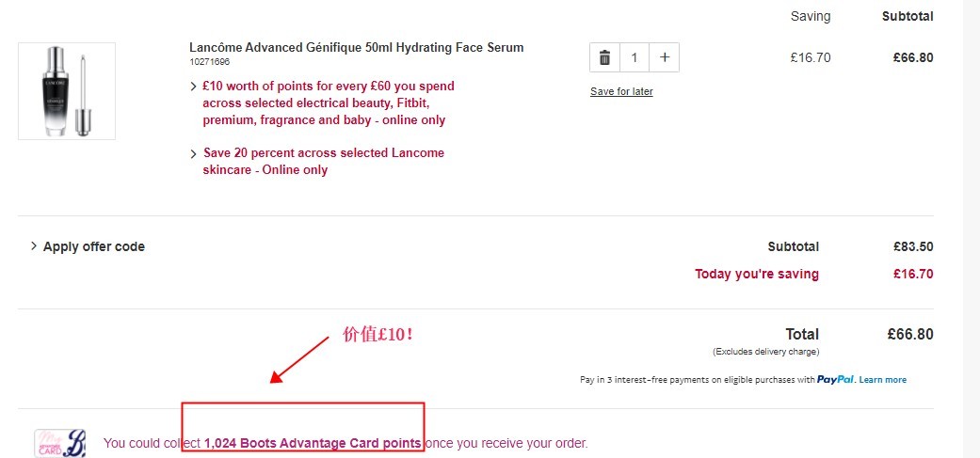
Task: Click the PayPal logo
Action: click(836, 379)
